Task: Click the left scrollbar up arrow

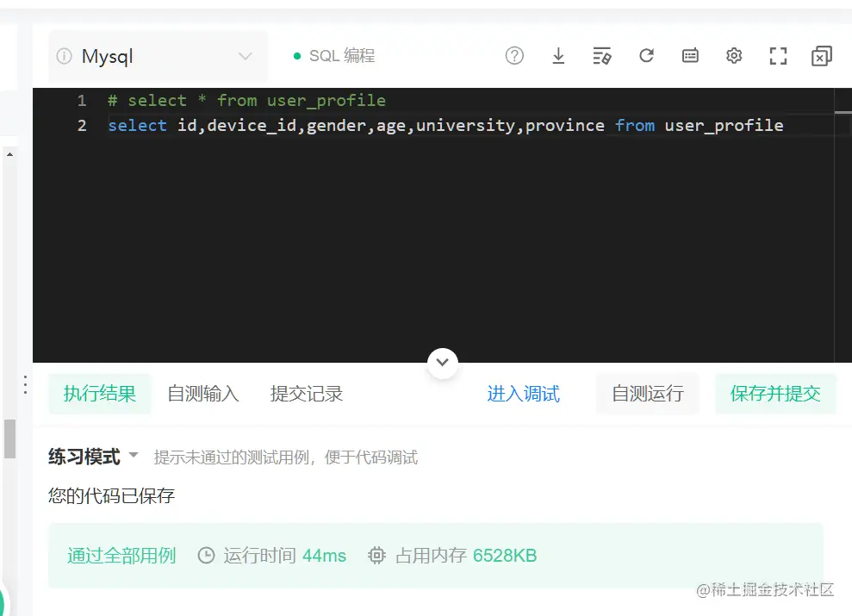Action: (x=9, y=154)
